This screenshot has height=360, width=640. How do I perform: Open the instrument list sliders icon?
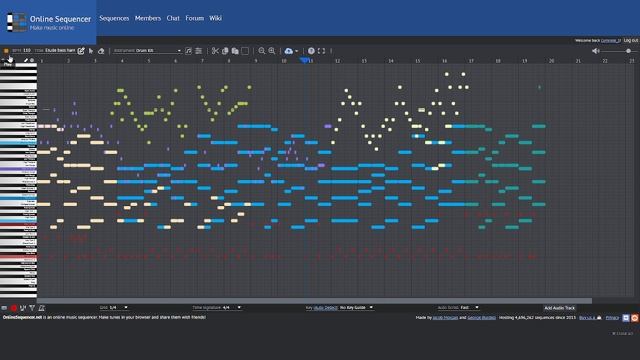[x=198, y=51]
